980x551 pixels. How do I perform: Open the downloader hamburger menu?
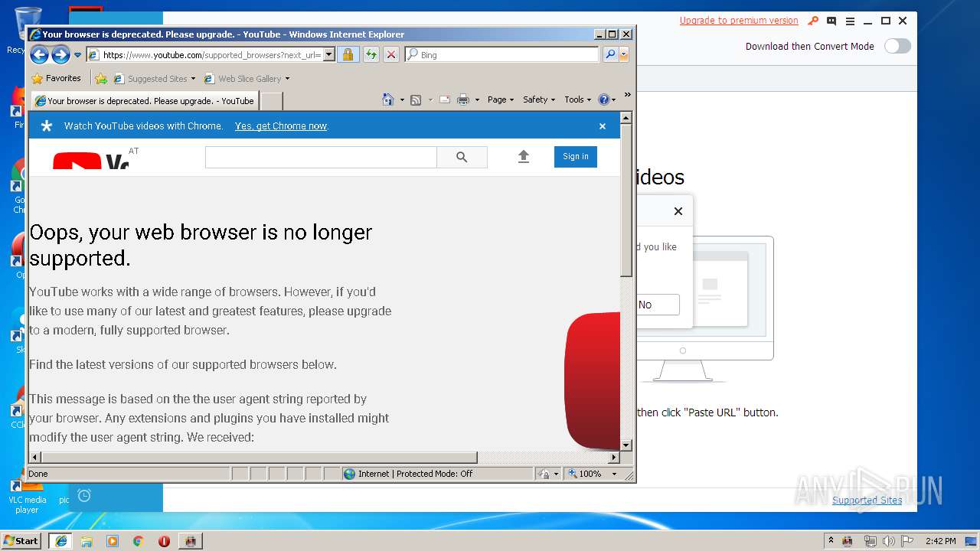pyautogui.click(x=850, y=21)
